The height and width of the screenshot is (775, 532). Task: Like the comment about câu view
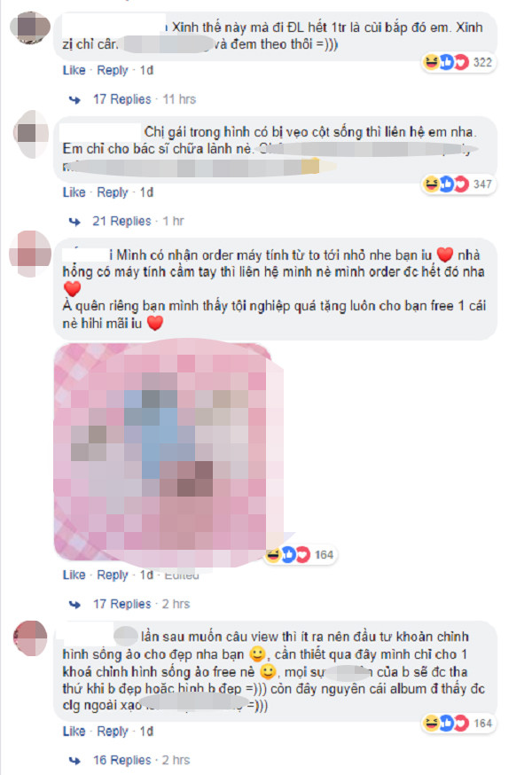[74, 731]
